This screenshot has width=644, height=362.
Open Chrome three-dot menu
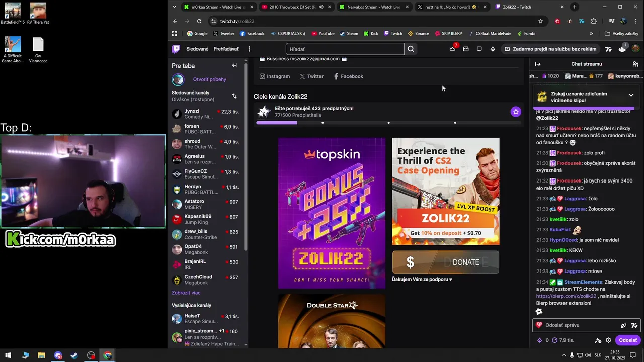[636, 21]
